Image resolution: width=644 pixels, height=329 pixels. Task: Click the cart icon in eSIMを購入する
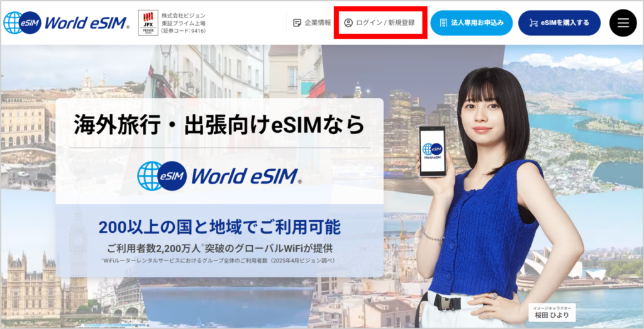click(x=533, y=23)
